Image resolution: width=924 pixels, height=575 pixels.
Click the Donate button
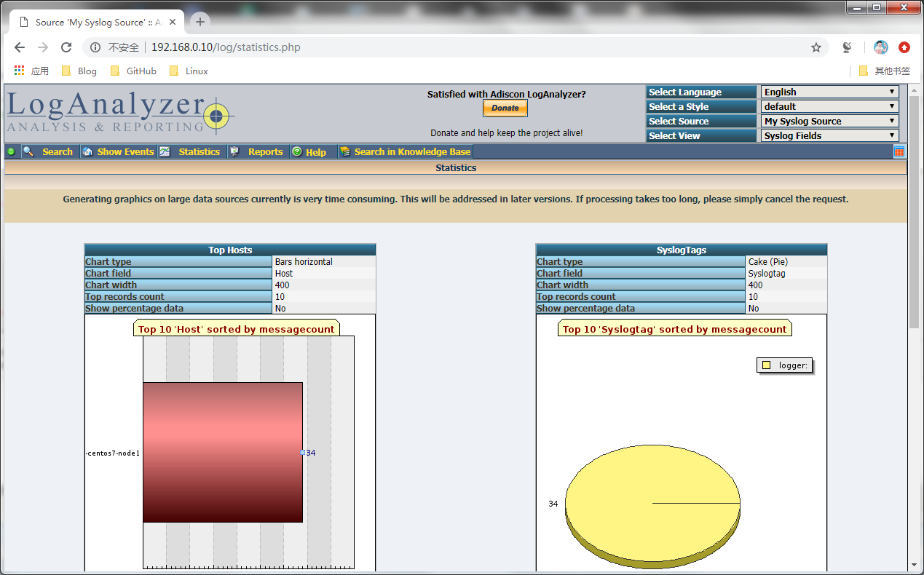point(505,108)
